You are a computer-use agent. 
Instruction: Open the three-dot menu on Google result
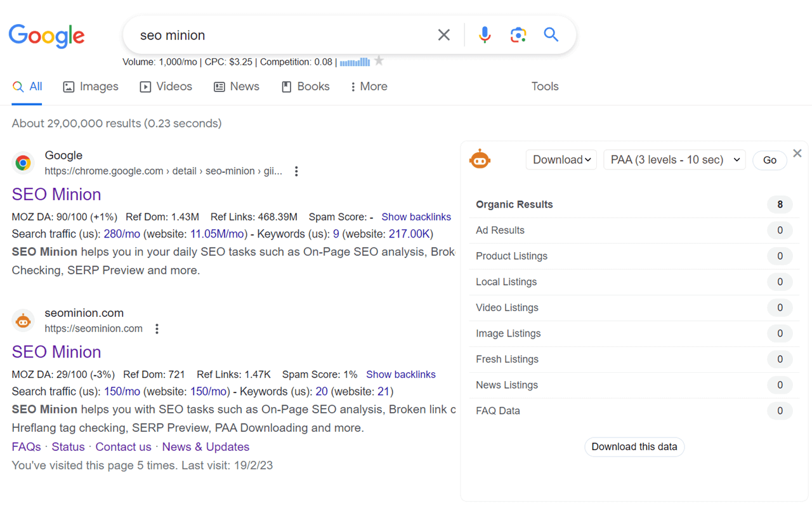(296, 171)
